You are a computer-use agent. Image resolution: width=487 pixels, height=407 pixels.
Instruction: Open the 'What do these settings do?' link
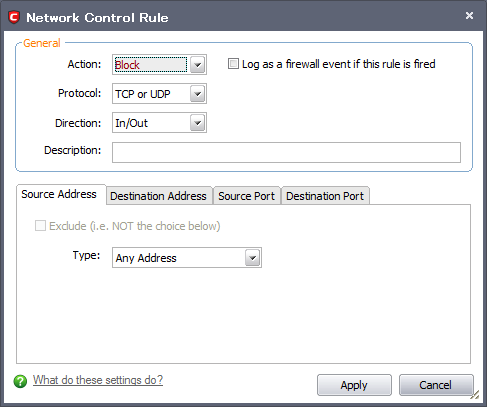click(98, 380)
